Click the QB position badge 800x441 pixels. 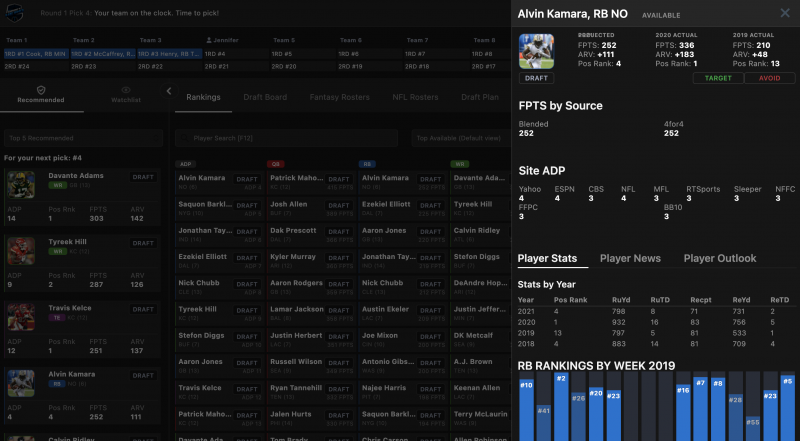coord(276,164)
